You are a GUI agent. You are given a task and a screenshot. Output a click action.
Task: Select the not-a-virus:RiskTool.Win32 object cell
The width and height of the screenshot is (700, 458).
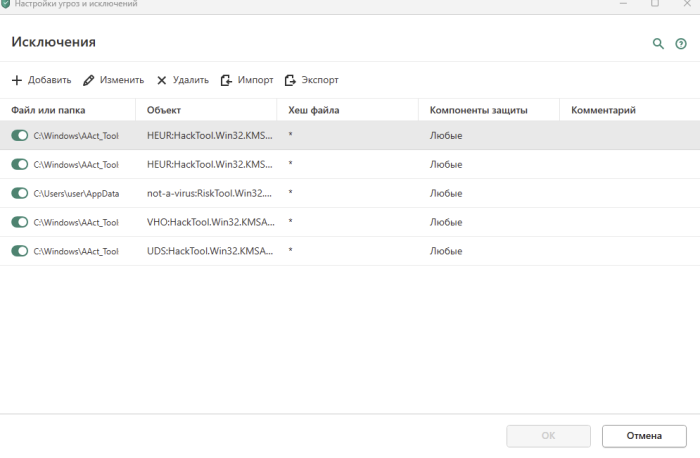pos(209,193)
